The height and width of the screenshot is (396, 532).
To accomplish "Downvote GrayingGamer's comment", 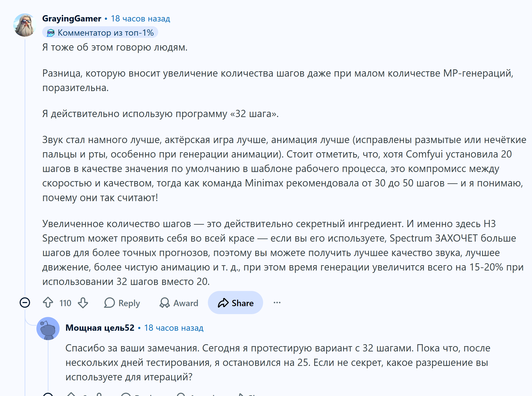I will click(83, 303).
